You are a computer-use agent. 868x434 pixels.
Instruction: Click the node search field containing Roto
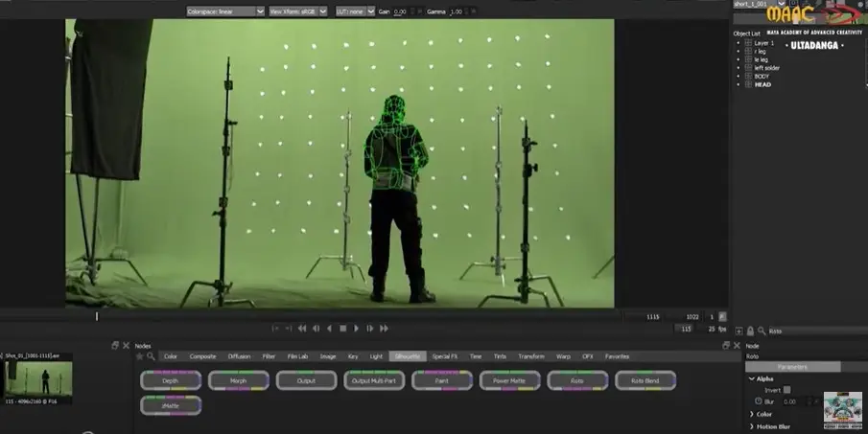[817, 331]
